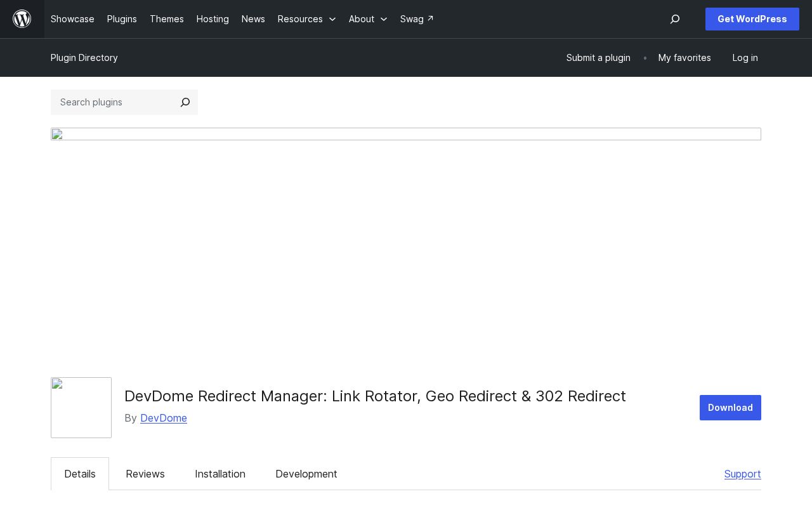Open the News menu item
The height and width of the screenshot is (508, 812).
coord(253,19)
